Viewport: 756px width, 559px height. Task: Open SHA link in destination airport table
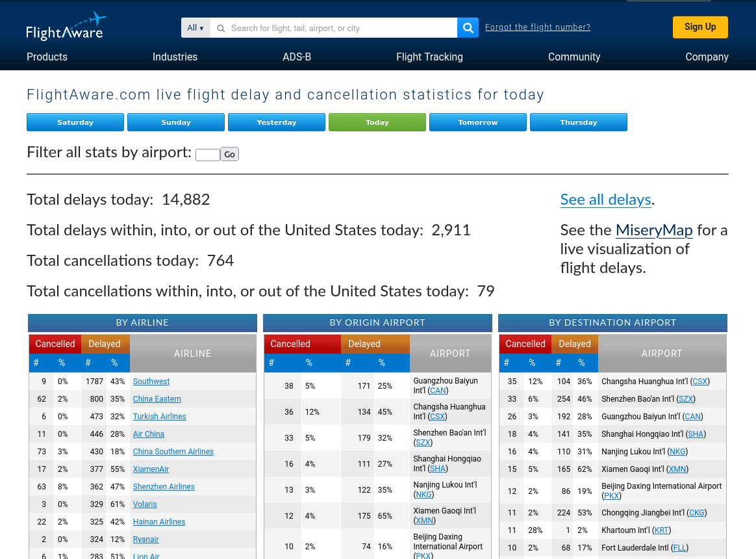(x=696, y=434)
